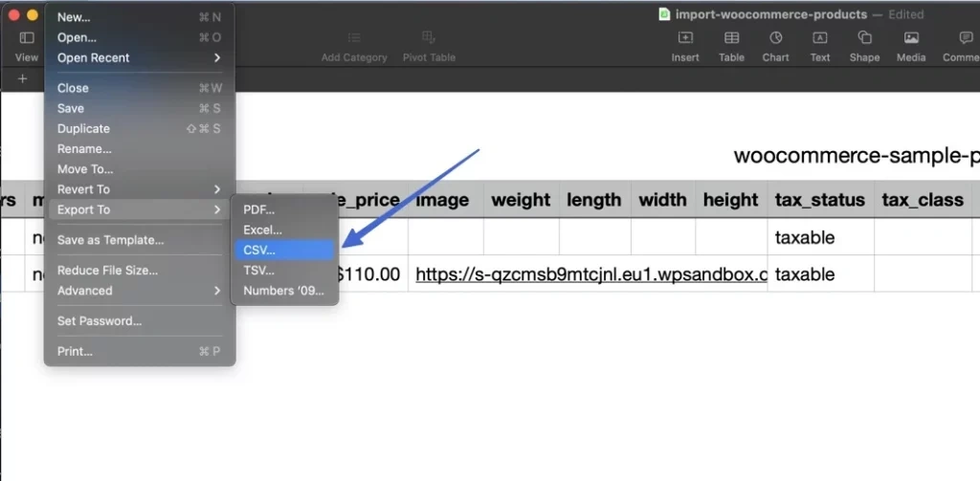
Task: Open the wpsandbox image URL link
Action: 590,274
